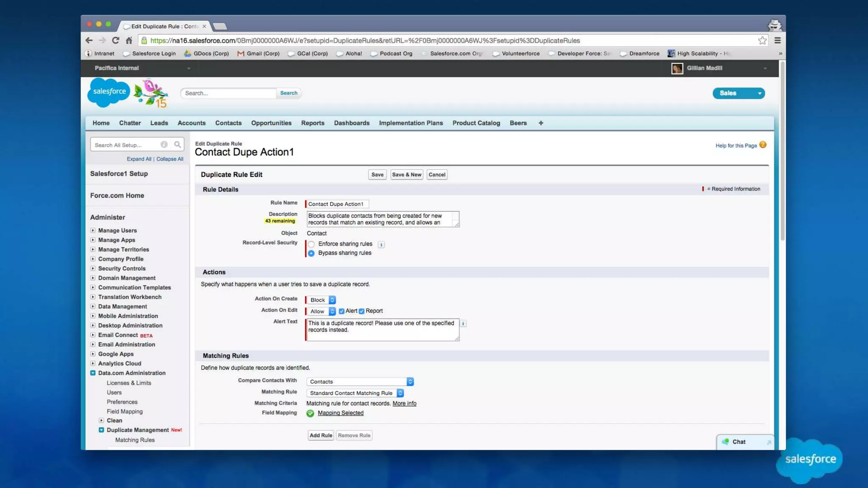Screen dimensions: 868x488
Task: Open the Opportunities tab
Action: coord(271,123)
